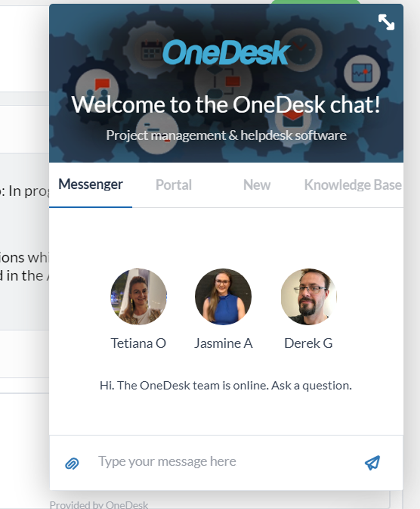Expand the chat widget with arrows icon

click(386, 22)
